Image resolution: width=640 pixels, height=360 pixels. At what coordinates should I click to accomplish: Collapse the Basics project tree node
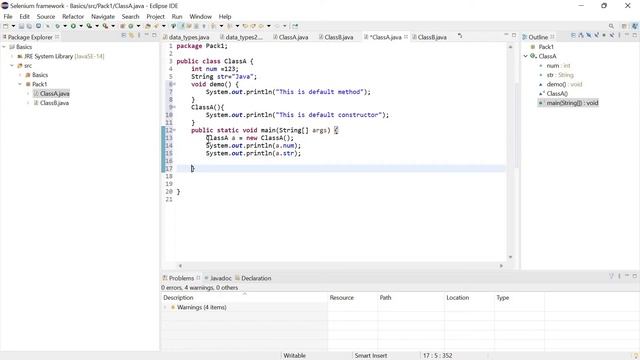pos(4,47)
